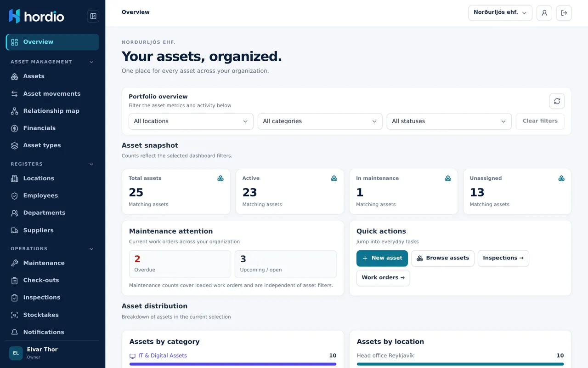Collapse the Registers section

[91, 164]
